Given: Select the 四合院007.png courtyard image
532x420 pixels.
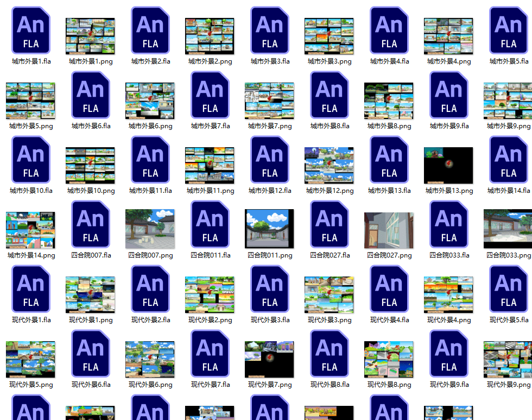Looking at the screenshot, I should [x=150, y=229].
